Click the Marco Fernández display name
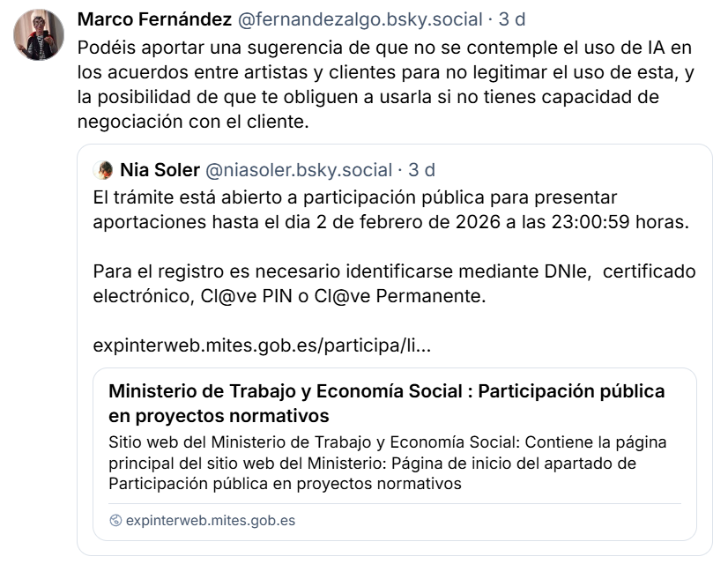 tap(153, 19)
